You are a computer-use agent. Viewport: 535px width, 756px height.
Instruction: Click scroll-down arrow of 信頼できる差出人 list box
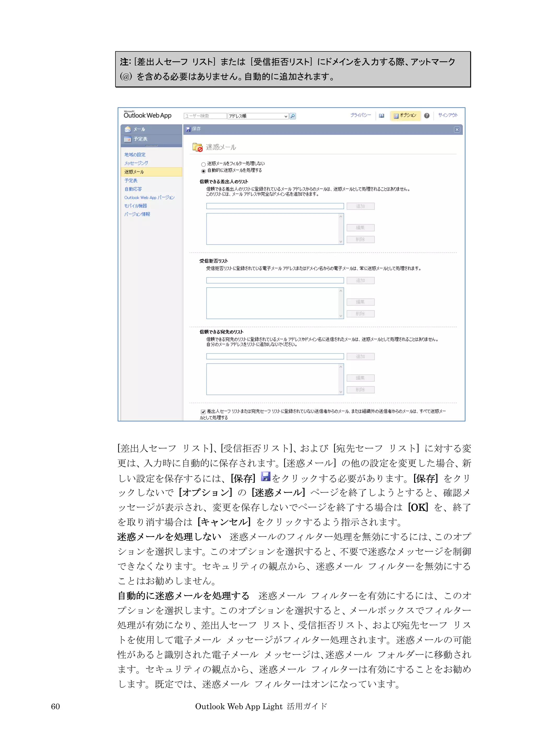point(341,241)
